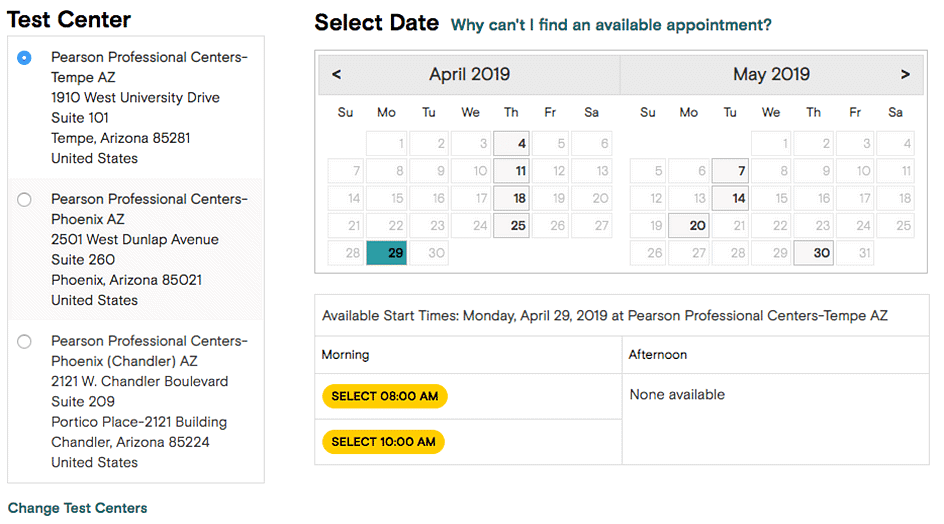Click the 'Test Center' heading
The width and height of the screenshot is (944, 524).
(x=69, y=19)
